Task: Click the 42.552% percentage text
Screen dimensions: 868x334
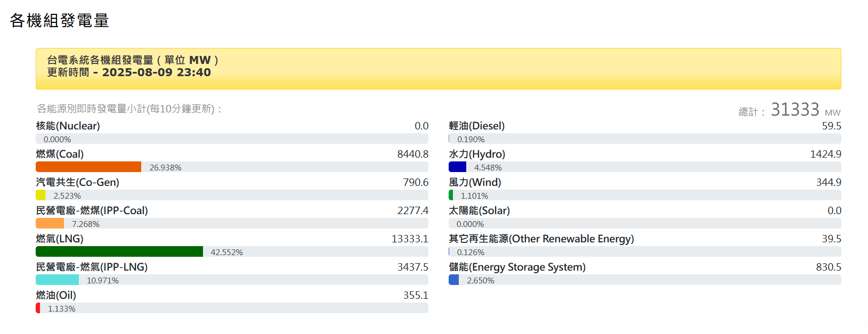Action: pos(226,252)
